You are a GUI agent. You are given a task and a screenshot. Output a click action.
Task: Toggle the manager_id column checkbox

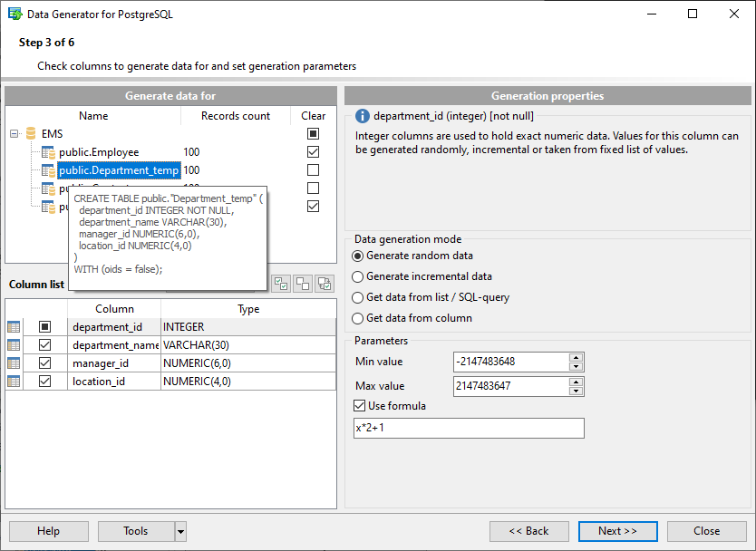pos(45,363)
